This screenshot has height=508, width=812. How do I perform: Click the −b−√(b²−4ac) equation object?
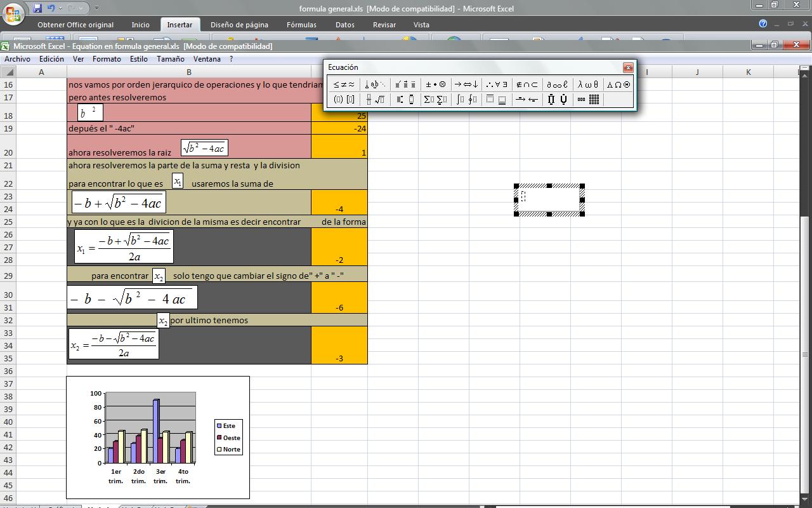coord(132,297)
